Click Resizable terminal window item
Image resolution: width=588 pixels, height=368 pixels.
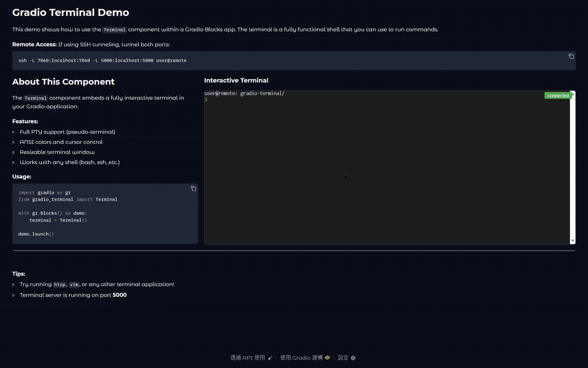click(57, 152)
